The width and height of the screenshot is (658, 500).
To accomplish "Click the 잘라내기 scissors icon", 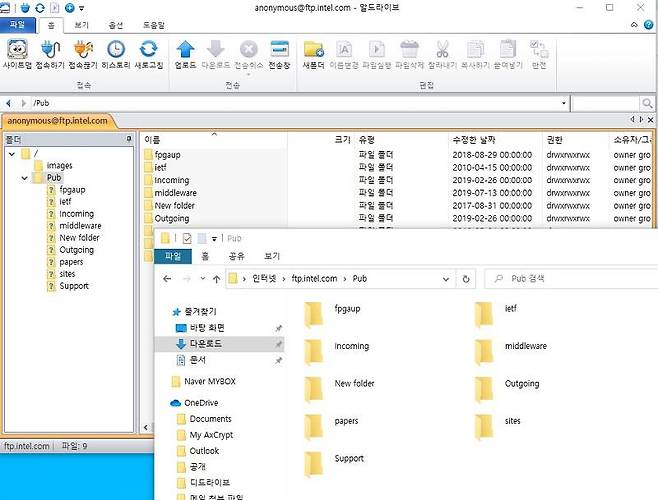I will click(x=442, y=54).
